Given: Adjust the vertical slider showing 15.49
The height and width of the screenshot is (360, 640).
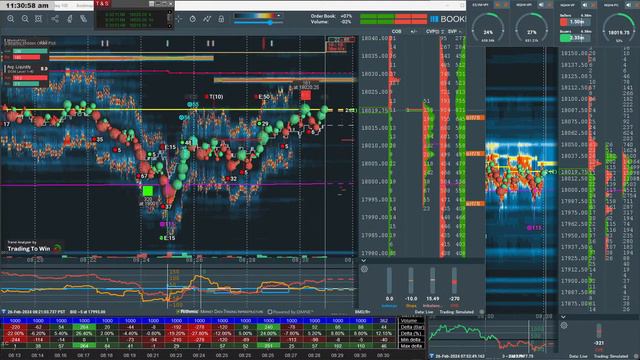Looking at the screenshot, I should pyautogui.click(x=433, y=280).
